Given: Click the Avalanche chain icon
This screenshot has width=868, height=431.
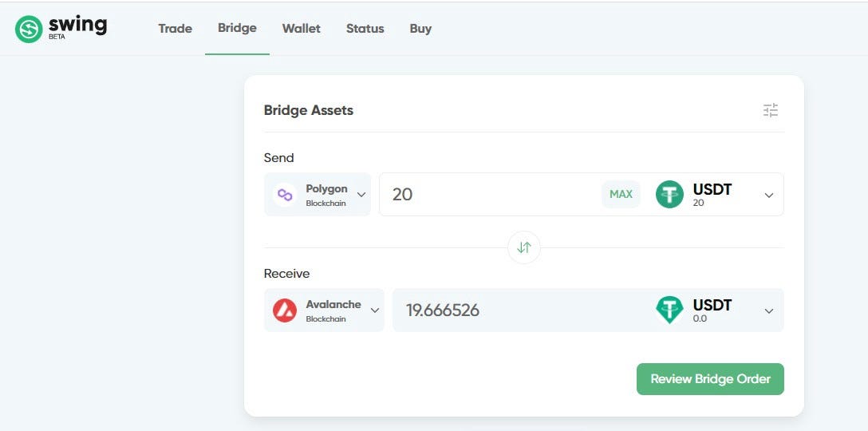Looking at the screenshot, I should (285, 310).
